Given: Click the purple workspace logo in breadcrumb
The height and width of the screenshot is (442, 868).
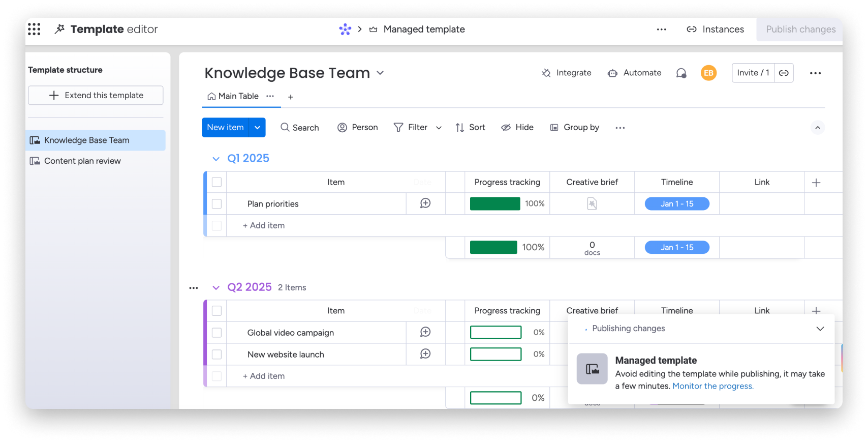Looking at the screenshot, I should 345,29.
